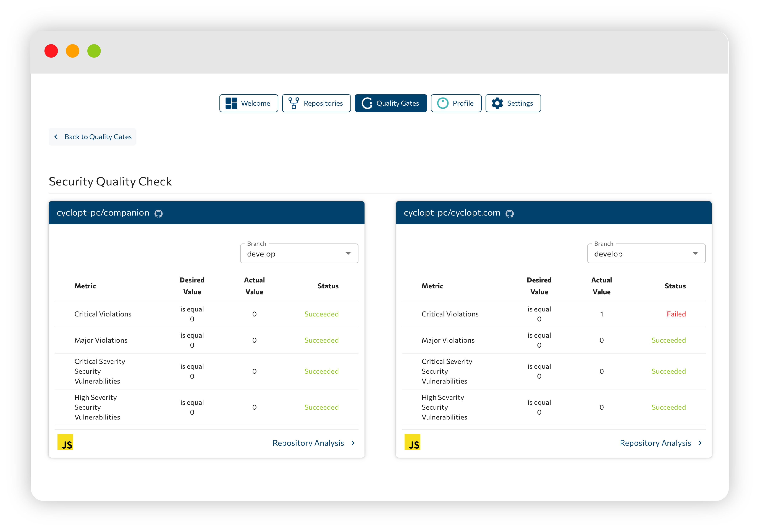Click the Quality Gates circular icon
The image size is (760, 532).
coord(367,103)
